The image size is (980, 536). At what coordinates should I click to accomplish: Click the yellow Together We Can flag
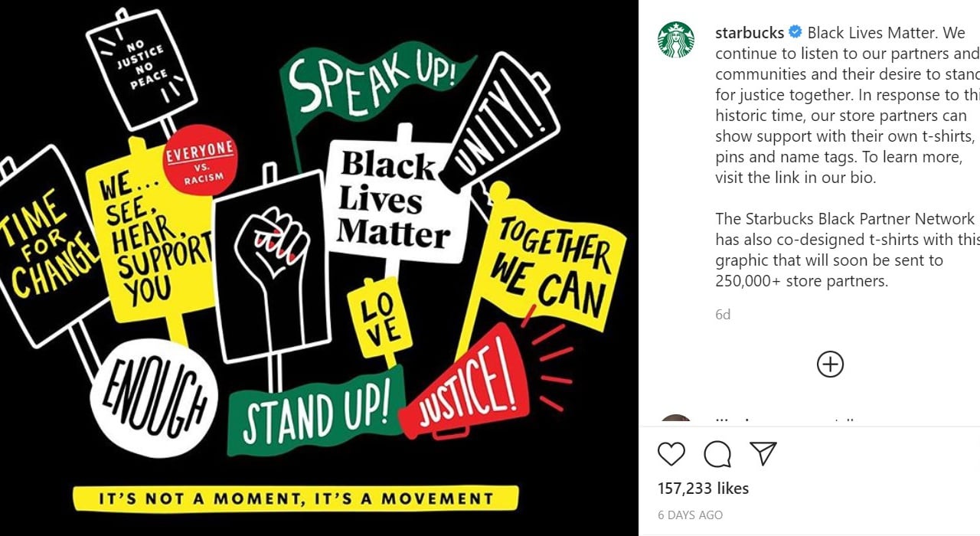[551, 264]
